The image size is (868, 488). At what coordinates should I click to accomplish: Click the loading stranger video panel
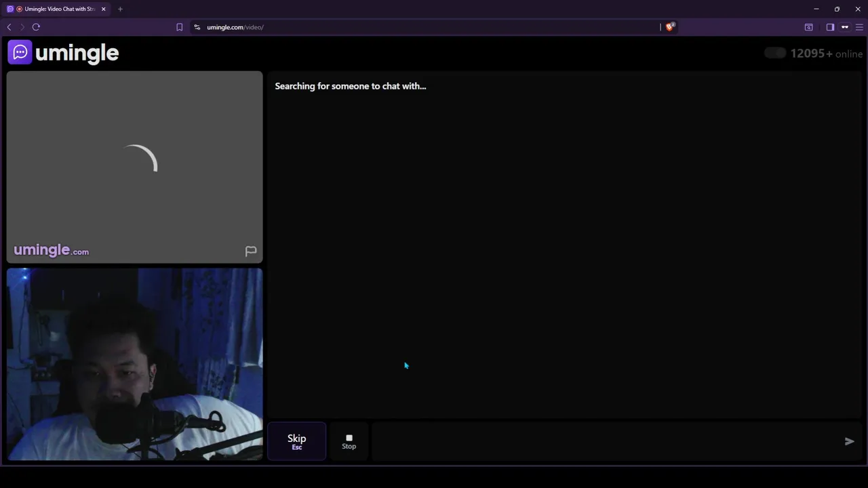pos(134,167)
